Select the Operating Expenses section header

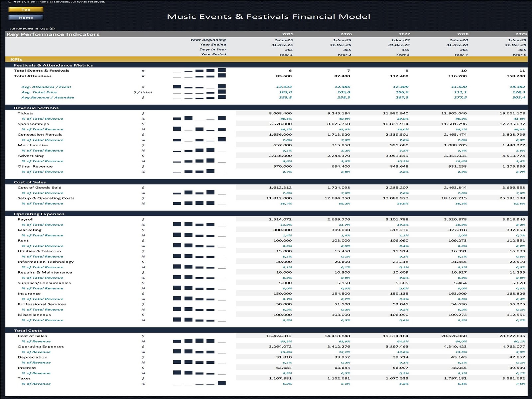pos(266,214)
